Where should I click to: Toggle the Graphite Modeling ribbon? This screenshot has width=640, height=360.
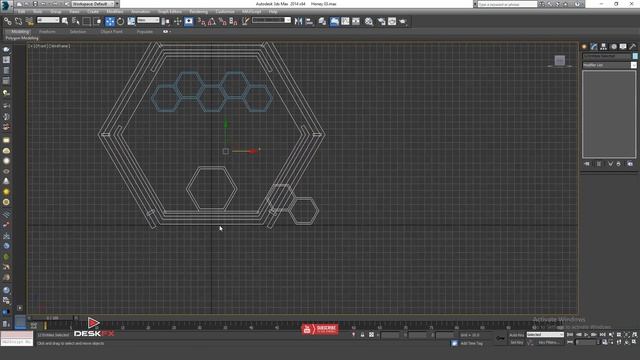(334, 22)
